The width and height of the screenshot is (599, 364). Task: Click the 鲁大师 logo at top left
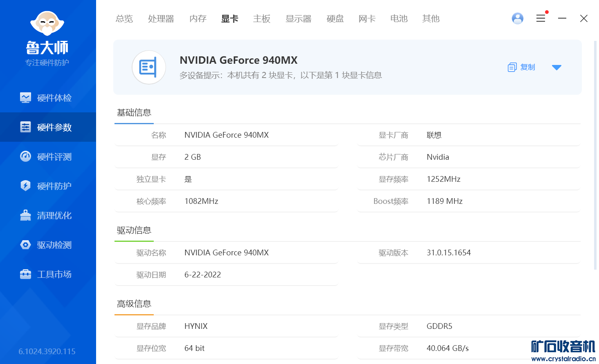point(47,37)
